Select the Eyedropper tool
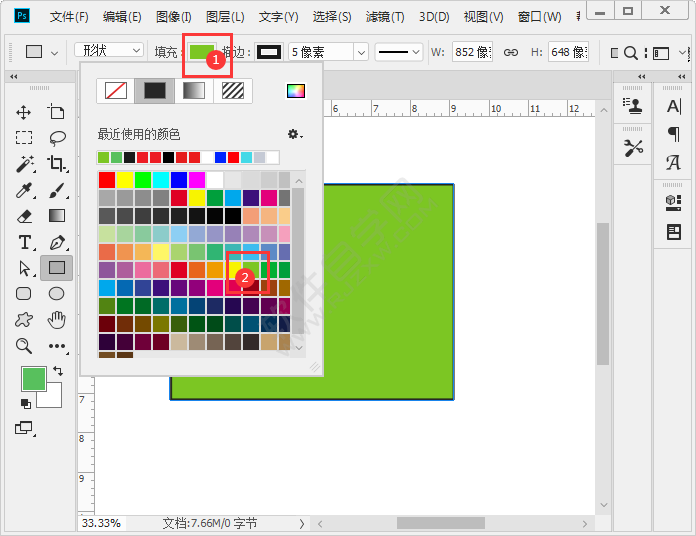The width and height of the screenshot is (696, 536). [x=24, y=190]
